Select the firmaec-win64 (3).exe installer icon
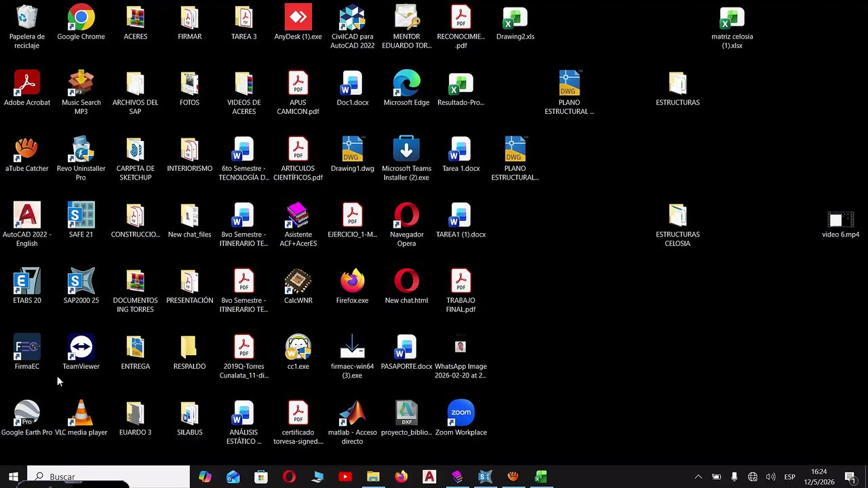The image size is (868, 488). (x=353, y=357)
